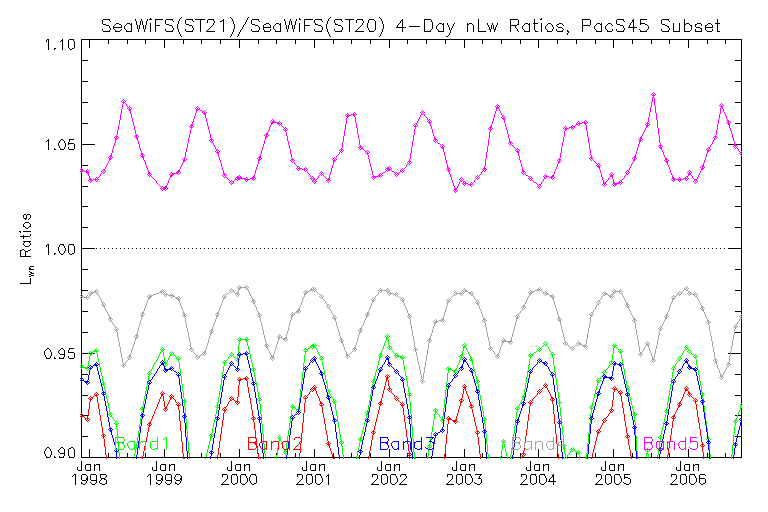Select the blue Band3 legend label
Image resolution: width=768 pixels, height=512 pixels.
pos(407,444)
